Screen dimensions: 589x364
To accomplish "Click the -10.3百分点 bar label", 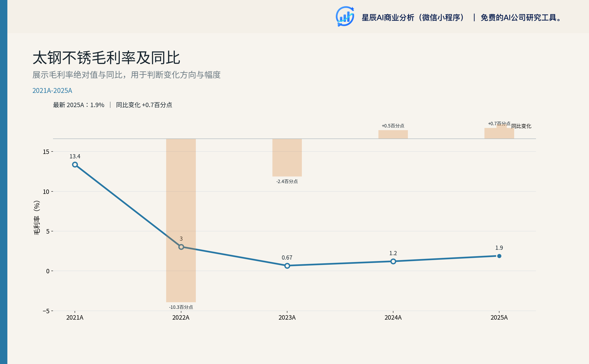I will click(x=181, y=307).
